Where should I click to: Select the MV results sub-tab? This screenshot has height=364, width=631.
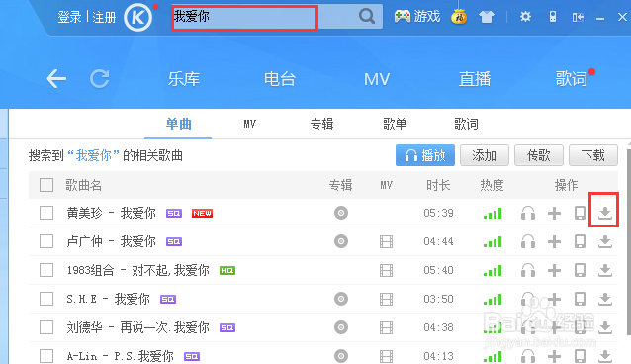point(249,124)
